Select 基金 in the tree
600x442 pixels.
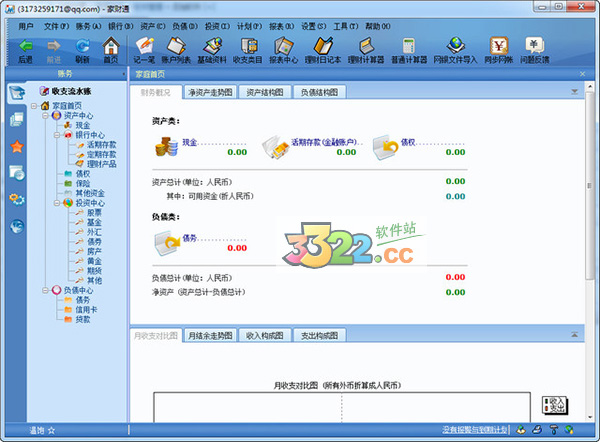(94, 222)
